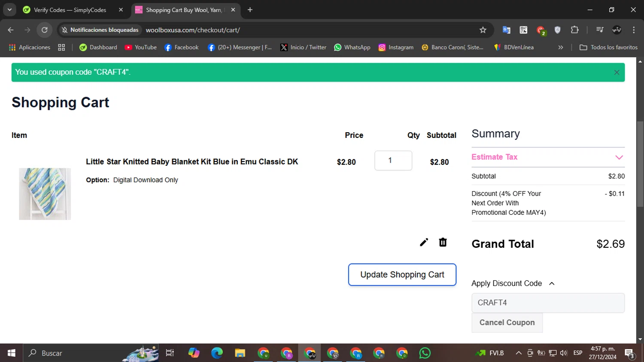Reload the current page

pos(45,30)
